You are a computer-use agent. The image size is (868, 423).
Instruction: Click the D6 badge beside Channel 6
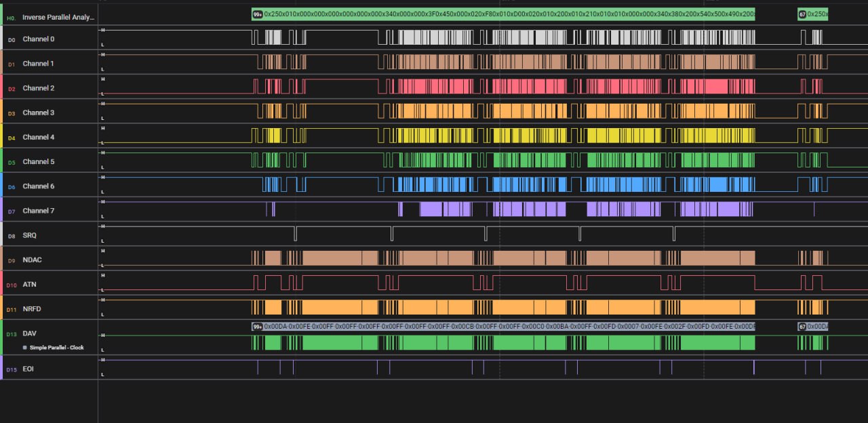pos(10,186)
